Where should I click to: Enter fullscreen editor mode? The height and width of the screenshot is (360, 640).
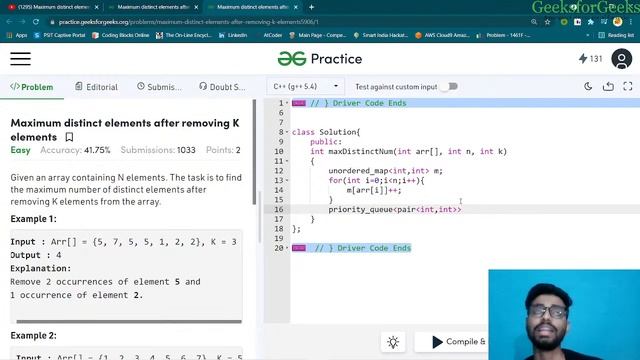click(628, 87)
